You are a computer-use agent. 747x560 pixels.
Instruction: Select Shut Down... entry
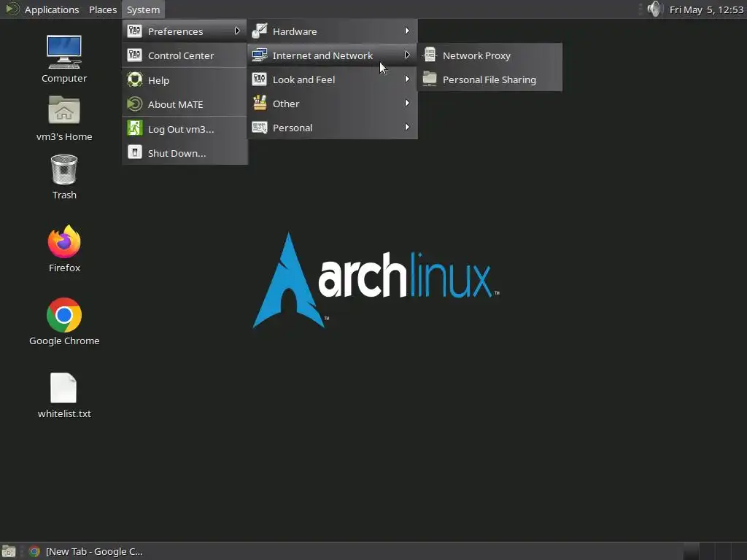pyautogui.click(x=185, y=153)
